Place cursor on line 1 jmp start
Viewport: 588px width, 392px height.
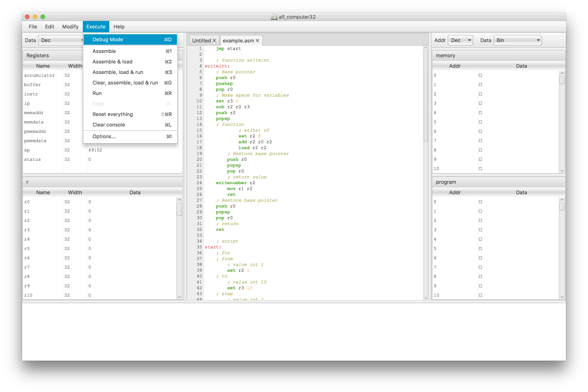[228, 48]
